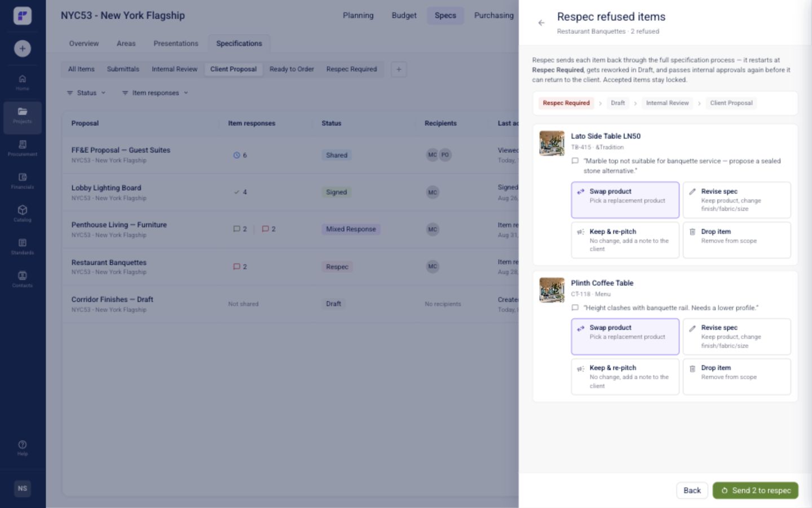Open Help in the sidebar
Viewport: 812px width, 508px height.
pyautogui.click(x=23, y=448)
